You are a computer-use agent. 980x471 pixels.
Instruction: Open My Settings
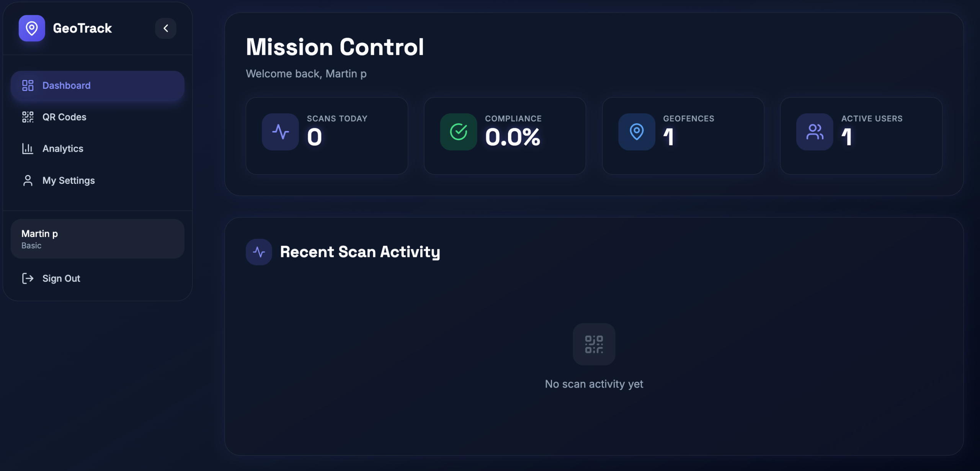click(x=69, y=180)
